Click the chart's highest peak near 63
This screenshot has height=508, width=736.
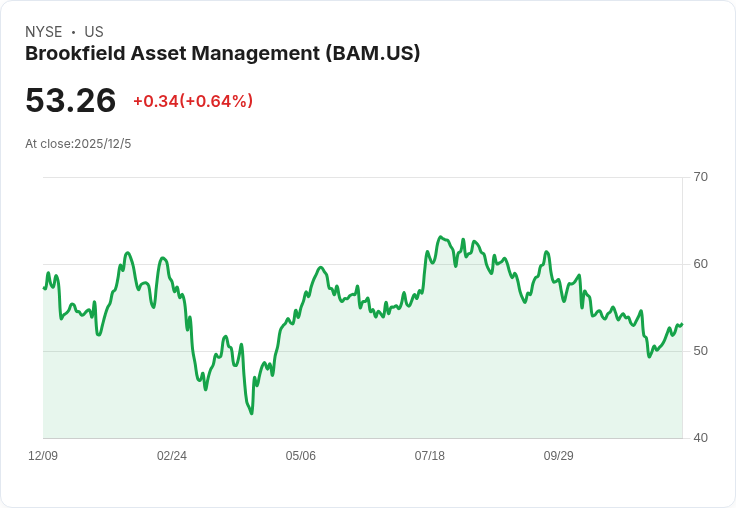coord(440,237)
